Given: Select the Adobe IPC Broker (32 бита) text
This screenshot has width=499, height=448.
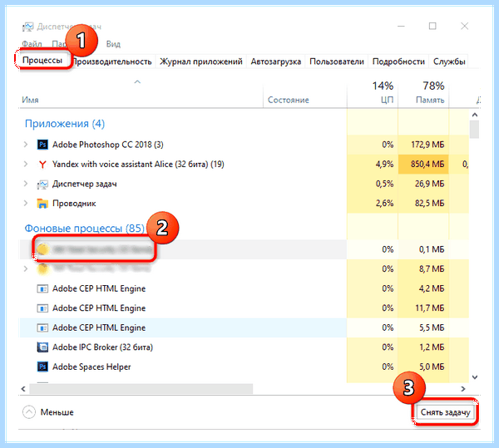Looking at the screenshot, I should click(102, 347).
